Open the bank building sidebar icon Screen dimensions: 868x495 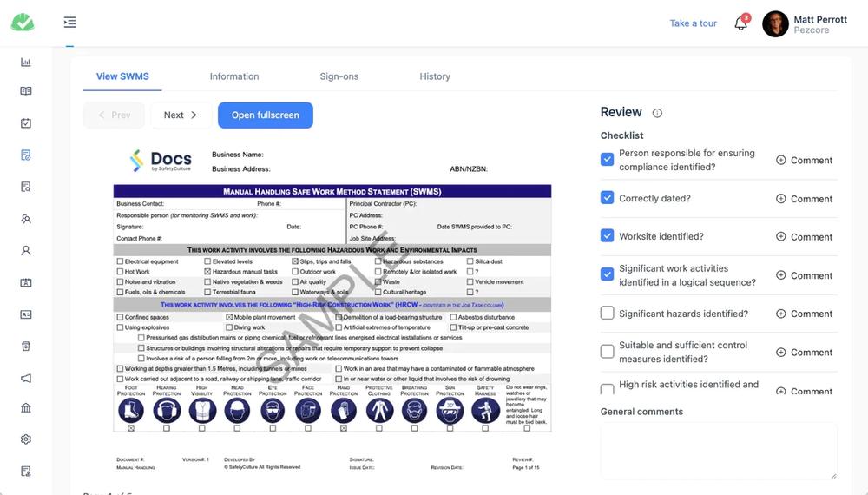[25, 407]
